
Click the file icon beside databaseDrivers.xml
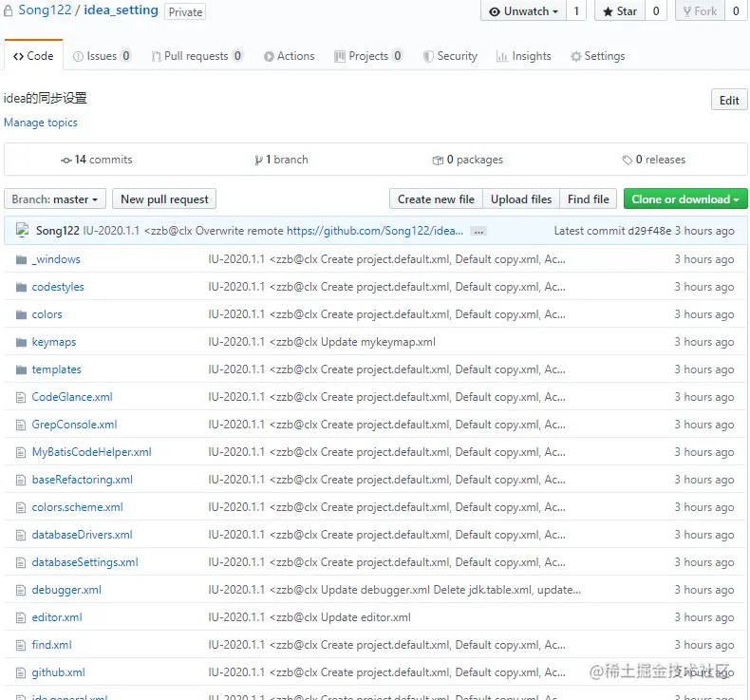coord(21,535)
